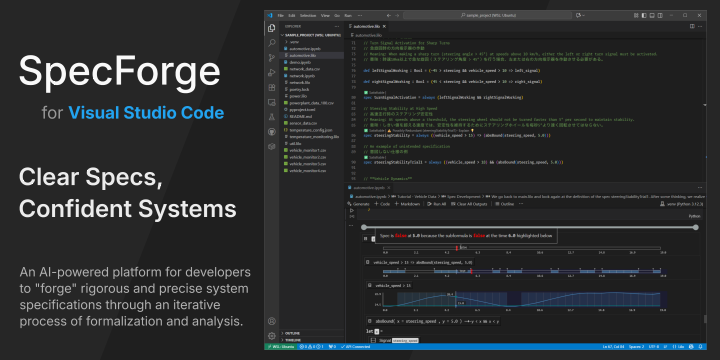Open the title bar overflow menu ellipsis

tap(360, 15)
